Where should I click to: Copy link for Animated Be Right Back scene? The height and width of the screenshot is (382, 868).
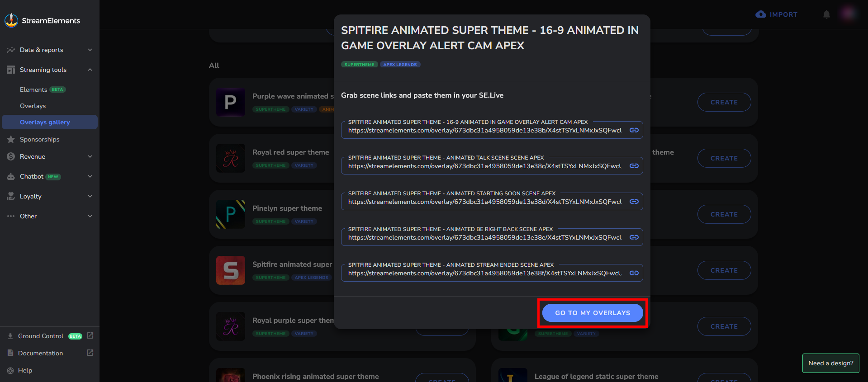(634, 237)
